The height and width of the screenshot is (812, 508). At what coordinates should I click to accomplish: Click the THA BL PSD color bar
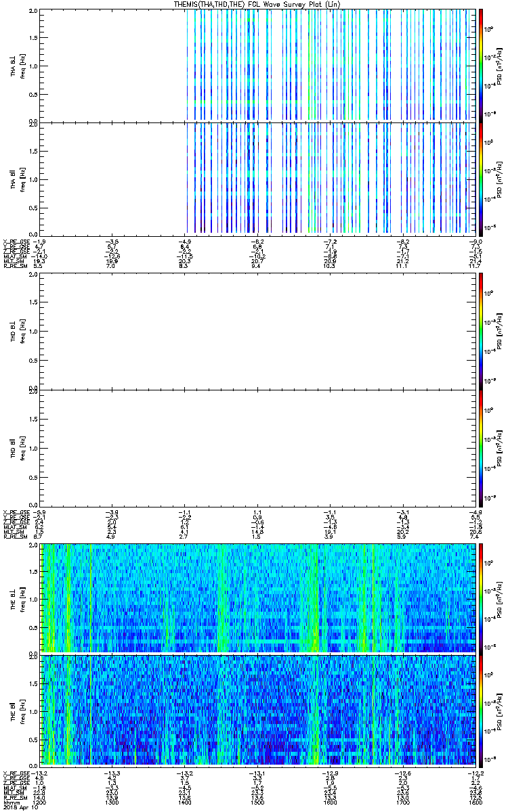point(481,66)
